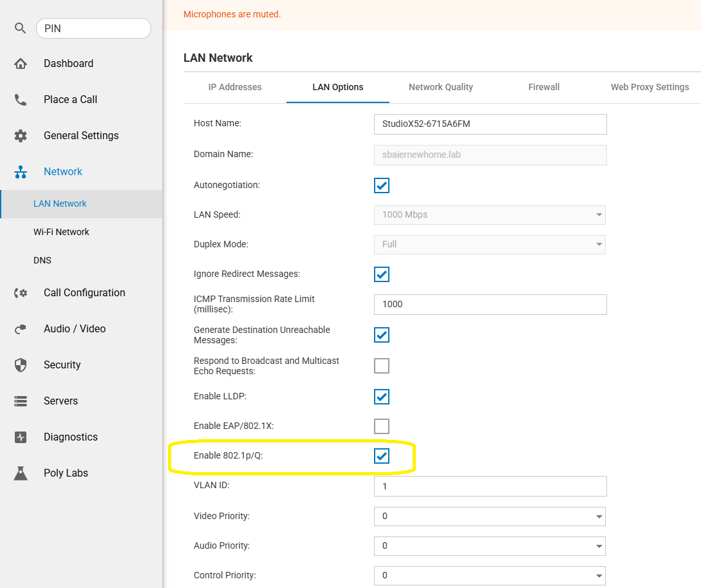This screenshot has height=588, width=701.
Task: Open General Settings gear icon
Action: pos(21,135)
